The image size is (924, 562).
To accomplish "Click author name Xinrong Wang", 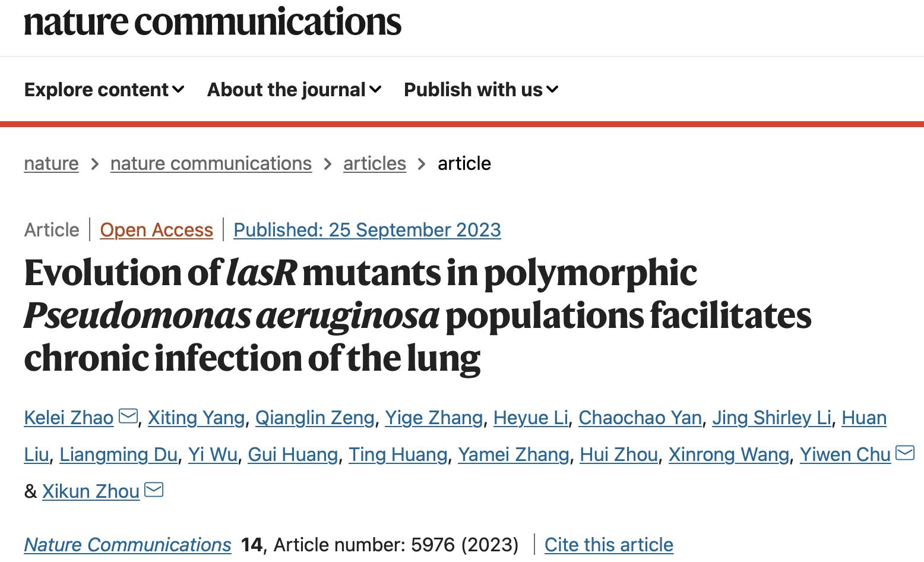I will [729, 454].
